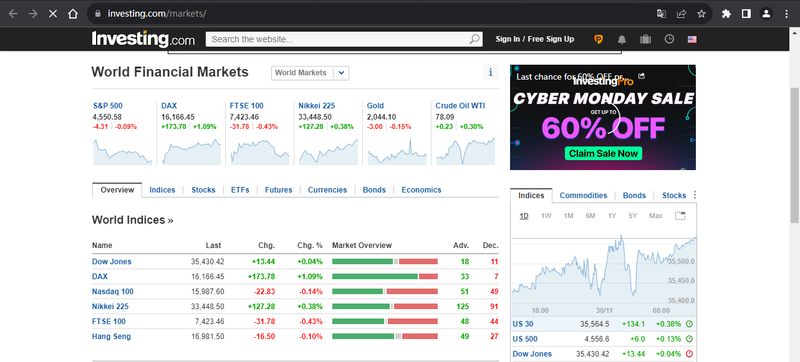The image size is (800, 362).
Task: Click the Investing.com logo
Action: click(x=143, y=39)
